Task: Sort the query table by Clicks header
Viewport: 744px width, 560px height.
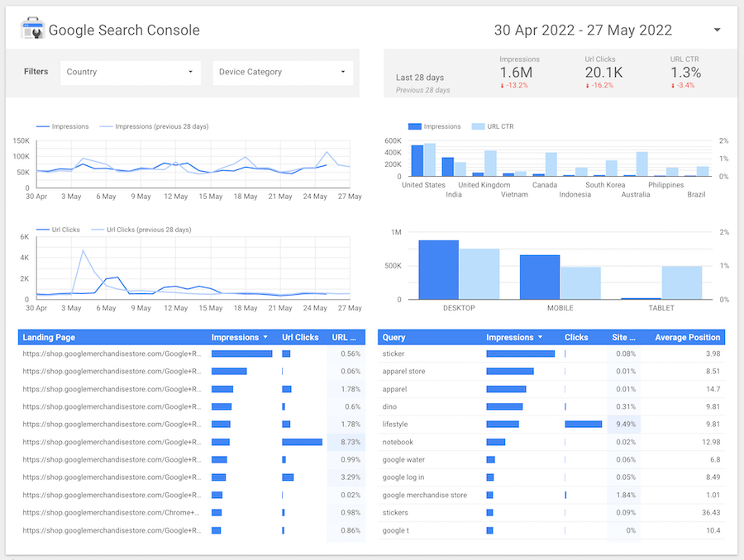Action: 576,338
